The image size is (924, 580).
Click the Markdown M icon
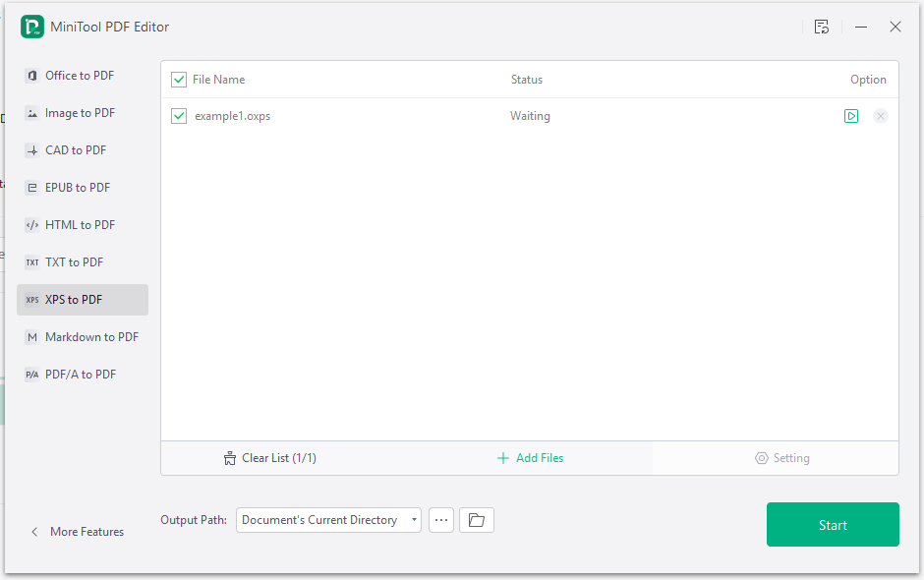[32, 337]
